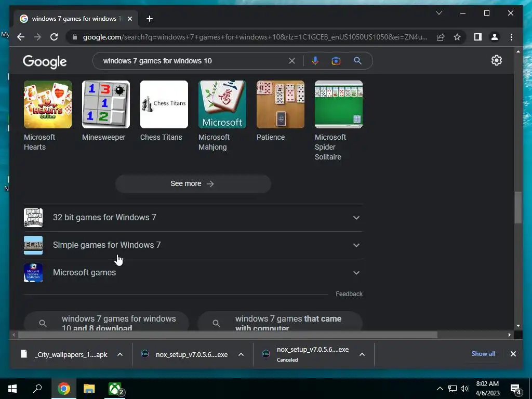Click into the Google search field

[x=193, y=61]
